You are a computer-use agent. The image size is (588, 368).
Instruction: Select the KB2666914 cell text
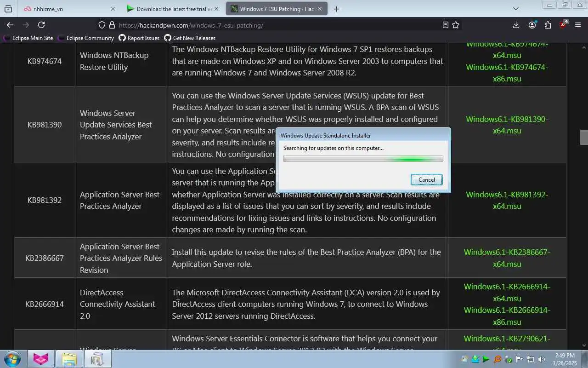click(45, 304)
